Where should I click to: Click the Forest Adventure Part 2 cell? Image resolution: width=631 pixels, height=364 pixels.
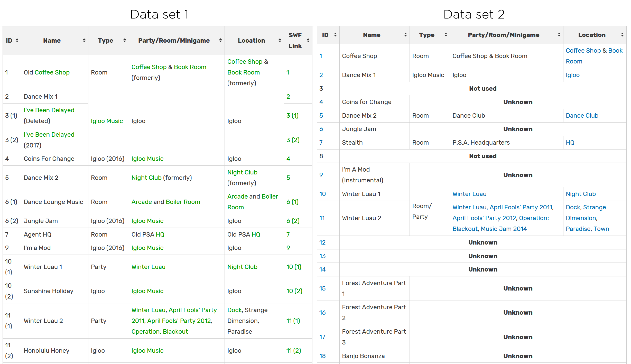point(374,313)
